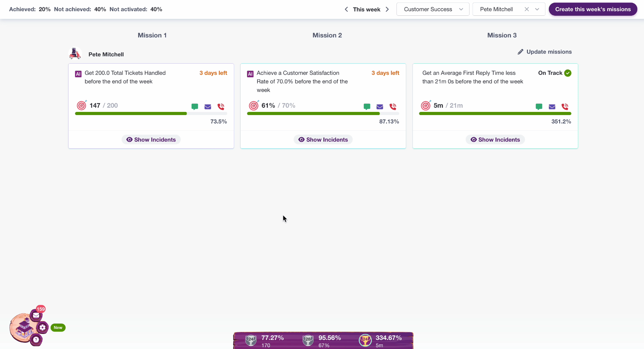Select the Mission 3 column header
This screenshot has height=349, width=644.
point(502,35)
